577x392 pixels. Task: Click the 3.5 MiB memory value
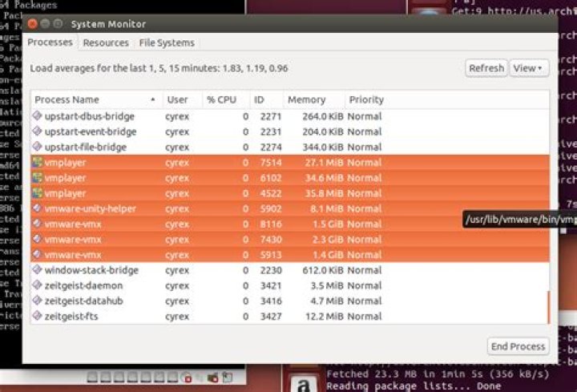point(327,285)
